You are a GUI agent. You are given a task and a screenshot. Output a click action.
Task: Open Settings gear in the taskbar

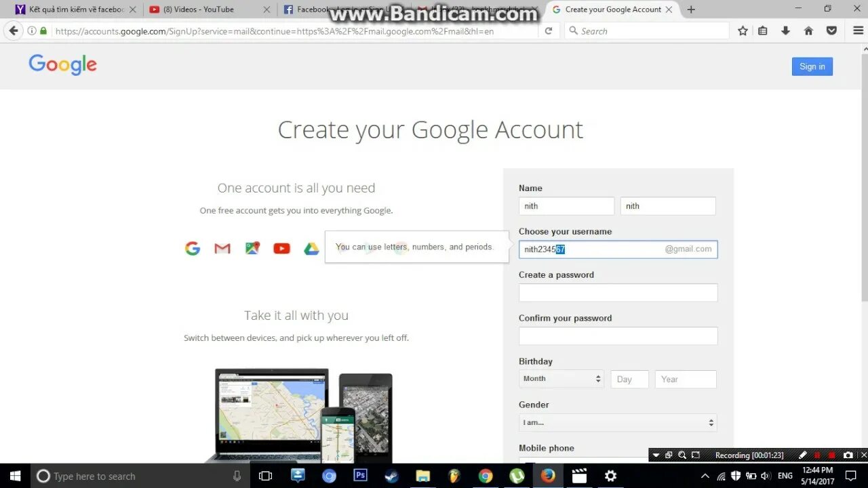coord(610,476)
